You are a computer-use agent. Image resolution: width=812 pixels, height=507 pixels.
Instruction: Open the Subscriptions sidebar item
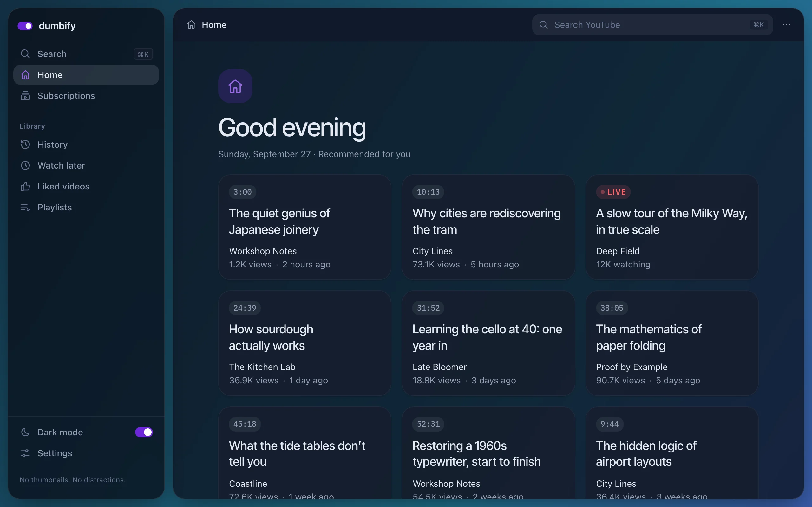[86, 96]
